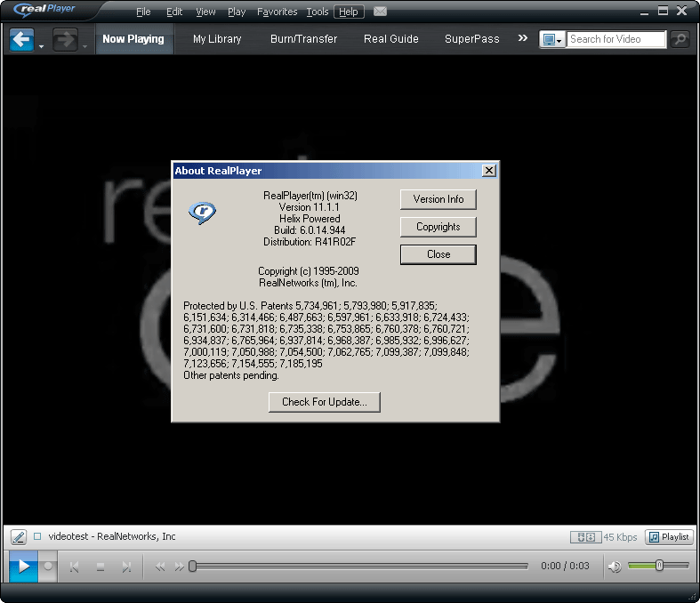Screen dimensions: 700x603
Task: Open the Back history dropdown arrow
Action: click(41, 46)
